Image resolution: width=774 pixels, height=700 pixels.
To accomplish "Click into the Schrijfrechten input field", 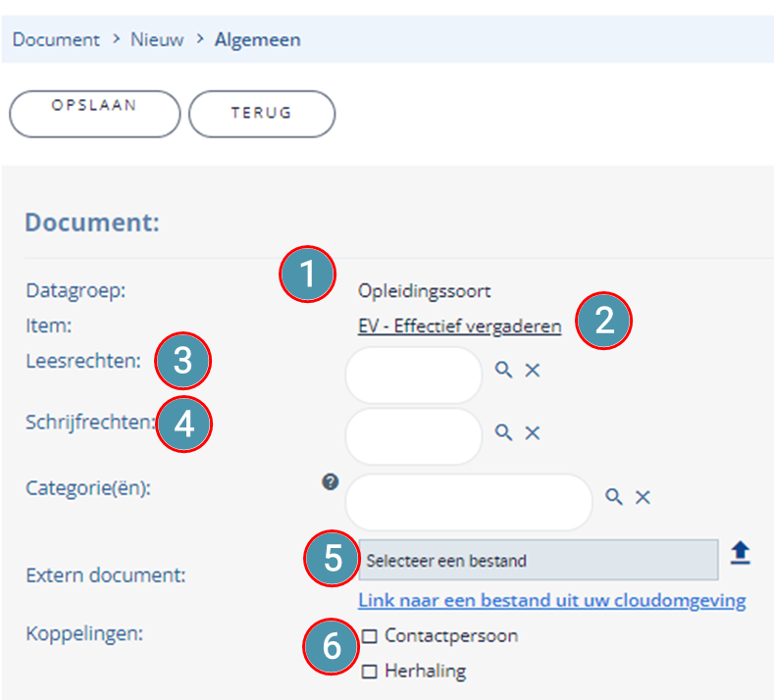I will 414,436.
